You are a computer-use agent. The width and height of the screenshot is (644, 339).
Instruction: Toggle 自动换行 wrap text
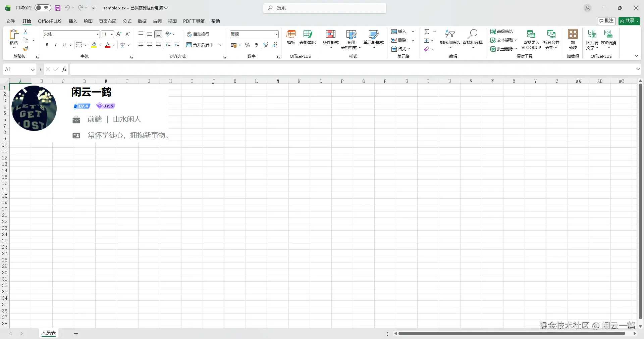click(x=198, y=34)
